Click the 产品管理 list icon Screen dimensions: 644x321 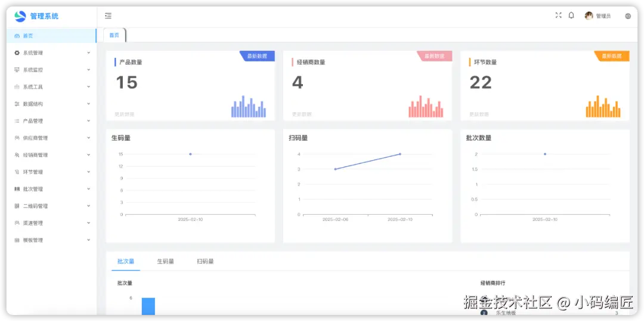coord(17,121)
